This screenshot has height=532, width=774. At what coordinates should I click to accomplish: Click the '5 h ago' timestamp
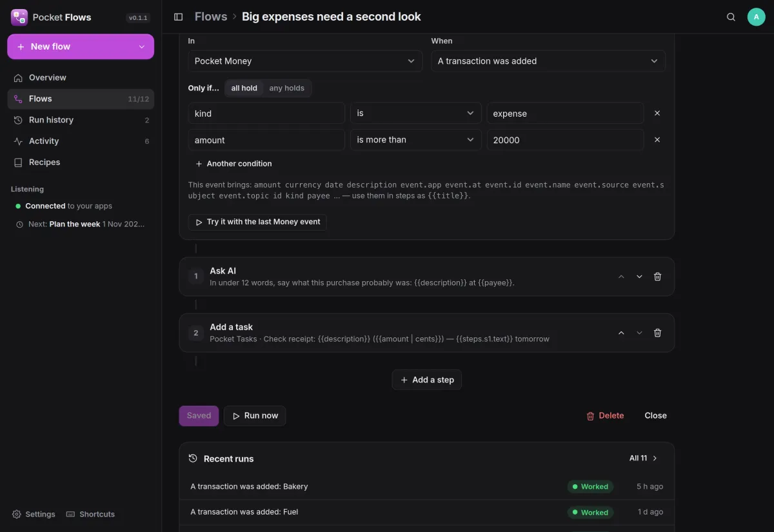click(x=650, y=487)
